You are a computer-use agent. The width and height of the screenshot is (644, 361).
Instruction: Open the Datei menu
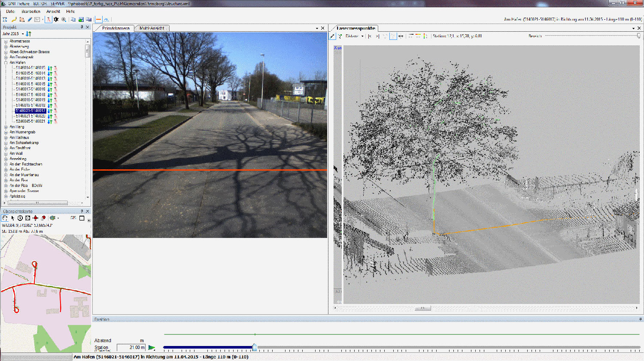point(11,12)
